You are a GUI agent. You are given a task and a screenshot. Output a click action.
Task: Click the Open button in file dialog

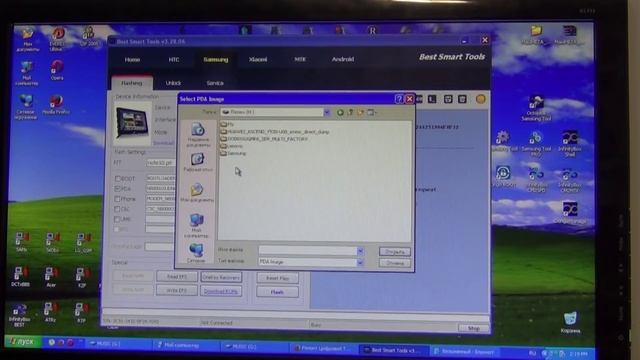(x=395, y=252)
